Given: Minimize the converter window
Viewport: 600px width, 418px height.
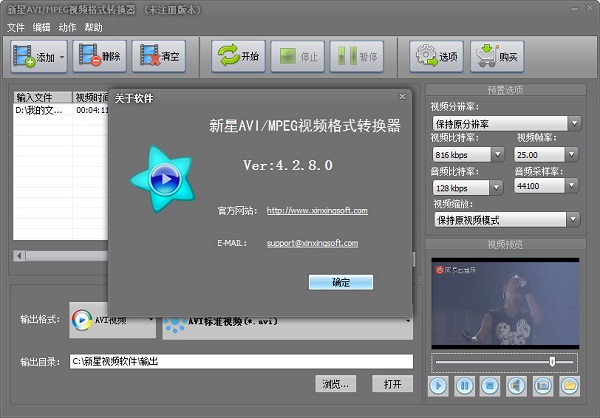Looking at the screenshot, I should (x=574, y=8).
